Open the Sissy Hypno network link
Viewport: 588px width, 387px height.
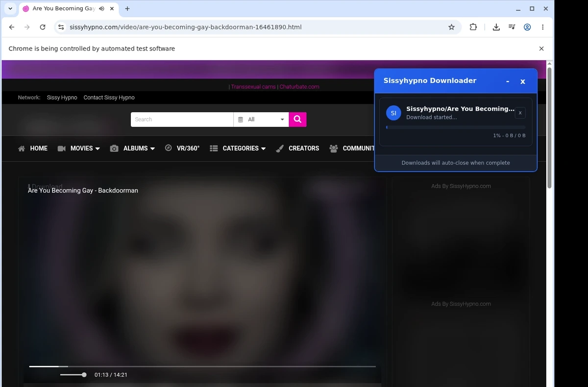[x=62, y=97]
